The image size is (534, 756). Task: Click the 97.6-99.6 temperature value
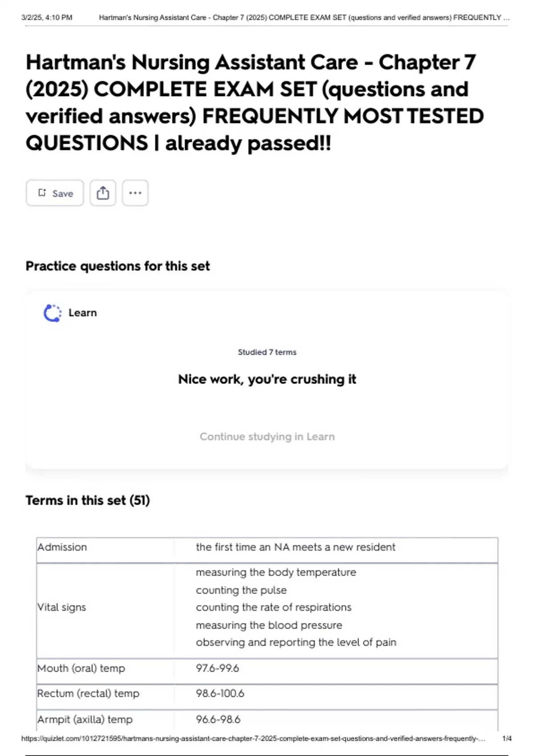pyautogui.click(x=218, y=668)
